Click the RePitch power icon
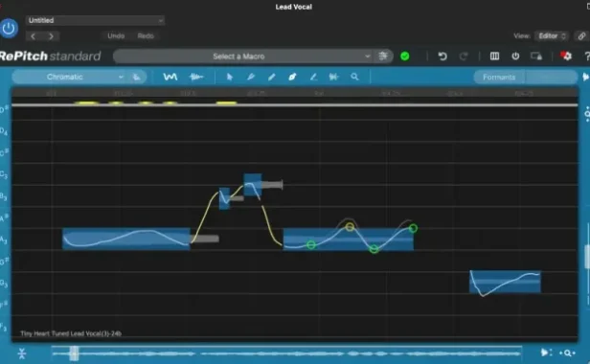Screen dimensions: 590x364 click(515, 57)
